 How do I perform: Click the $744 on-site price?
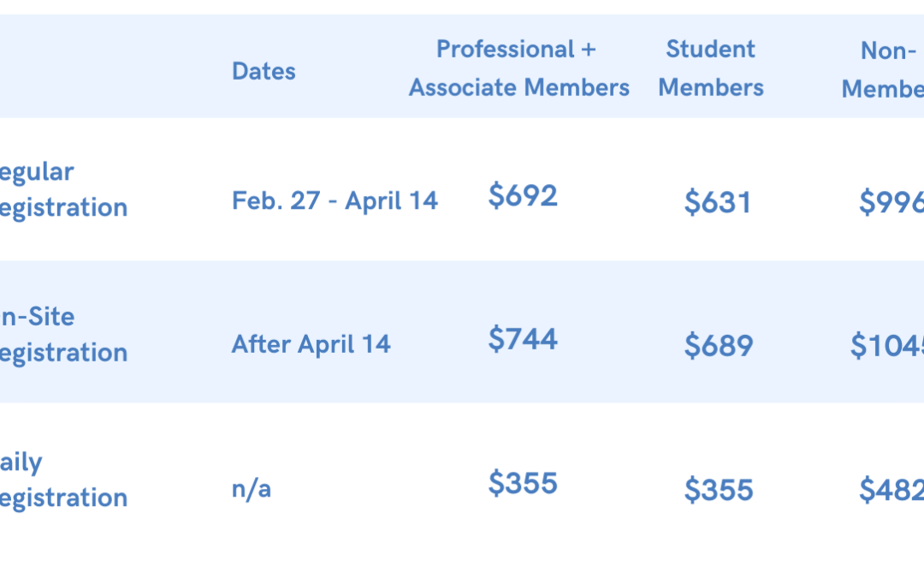tap(523, 338)
